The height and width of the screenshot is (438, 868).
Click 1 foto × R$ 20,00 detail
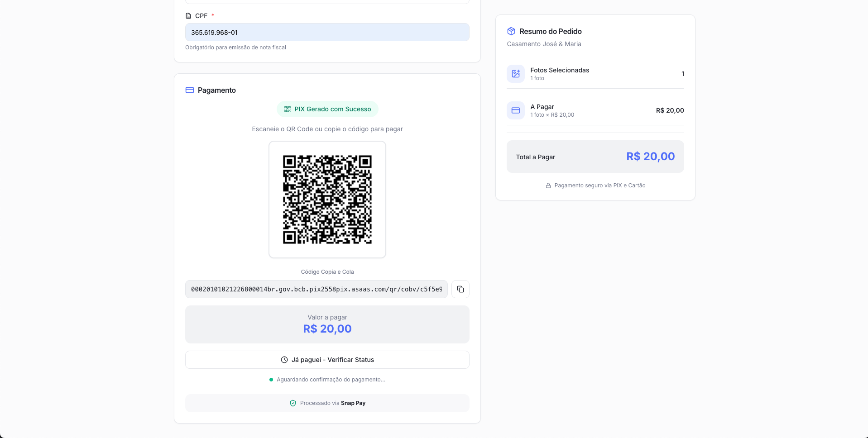(x=552, y=115)
